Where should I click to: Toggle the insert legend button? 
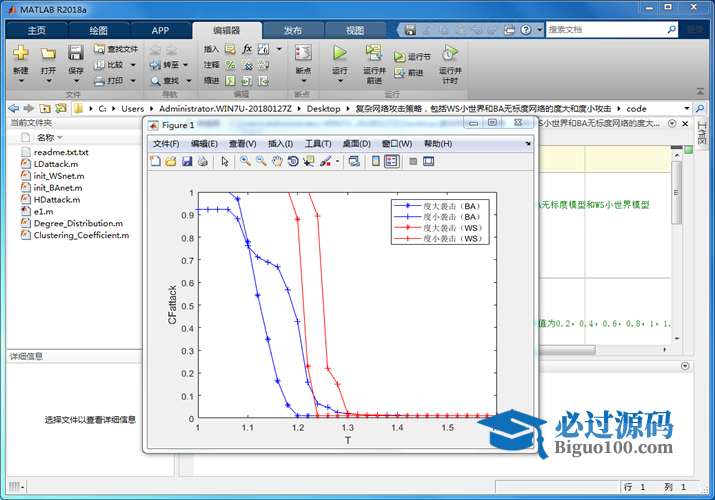[x=392, y=161]
